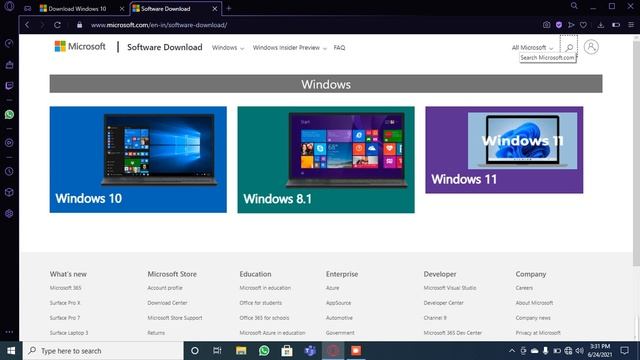The width and height of the screenshot is (640, 360).
Task: Open the Windows 8.1 download tile
Action: (326, 160)
